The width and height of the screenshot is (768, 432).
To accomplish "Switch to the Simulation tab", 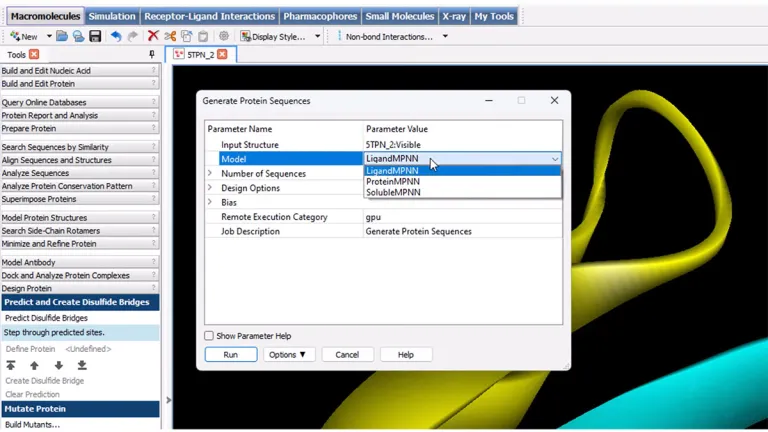I will (x=112, y=16).
